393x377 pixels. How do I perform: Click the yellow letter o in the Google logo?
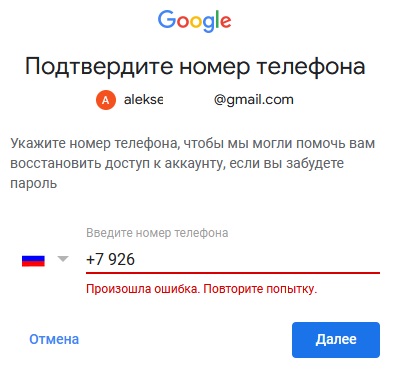(x=196, y=22)
